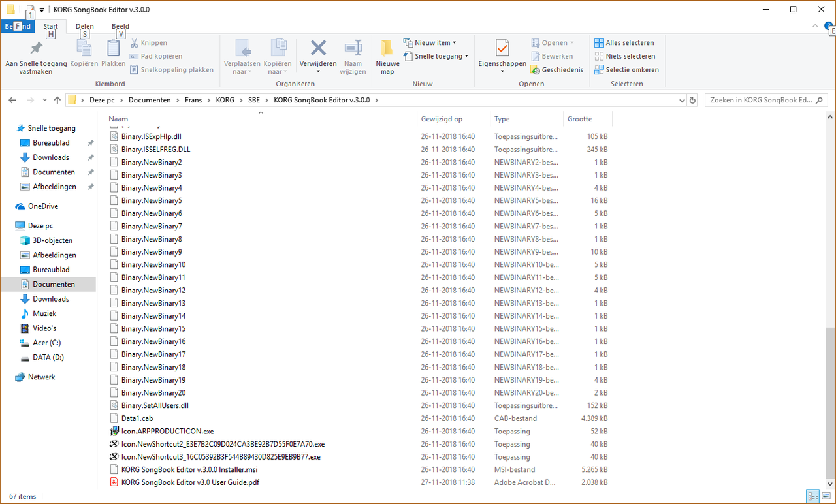This screenshot has width=836, height=504.
Task: Click the Verwijderen delete X icon
Action: (318, 48)
